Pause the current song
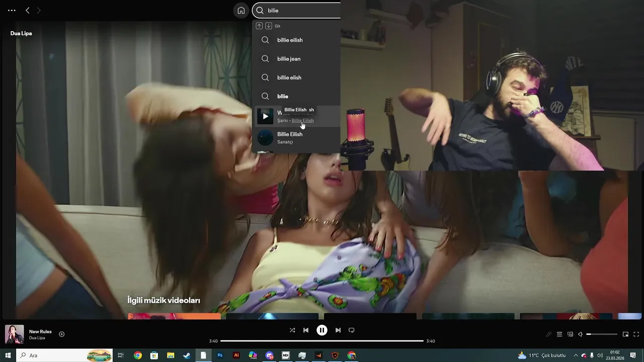 pos(322,330)
